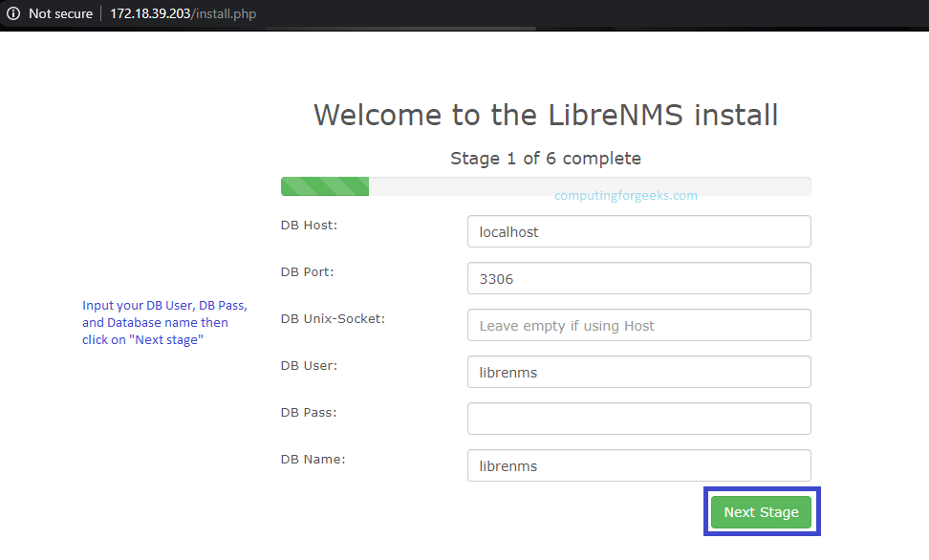Image resolution: width=929 pixels, height=560 pixels.
Task: Click the DB Name field with librenms
Action: [638, 465]
